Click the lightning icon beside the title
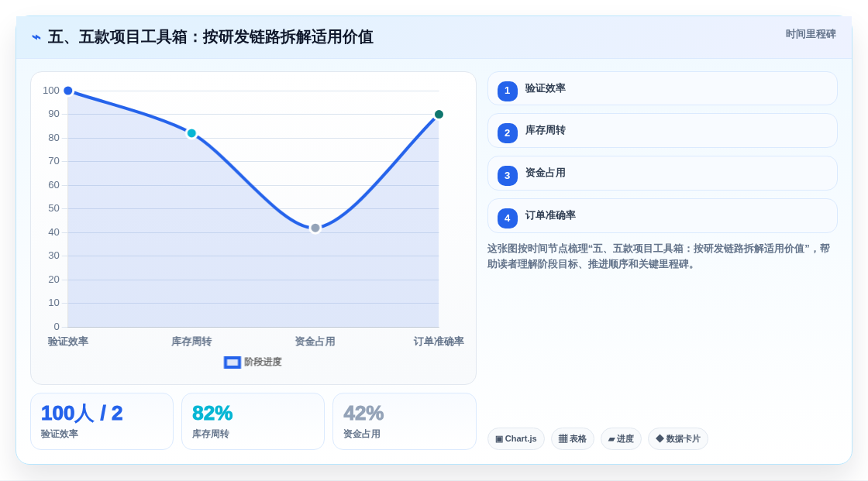Screen dimensions: 868x481 click(x=36, y=37)
